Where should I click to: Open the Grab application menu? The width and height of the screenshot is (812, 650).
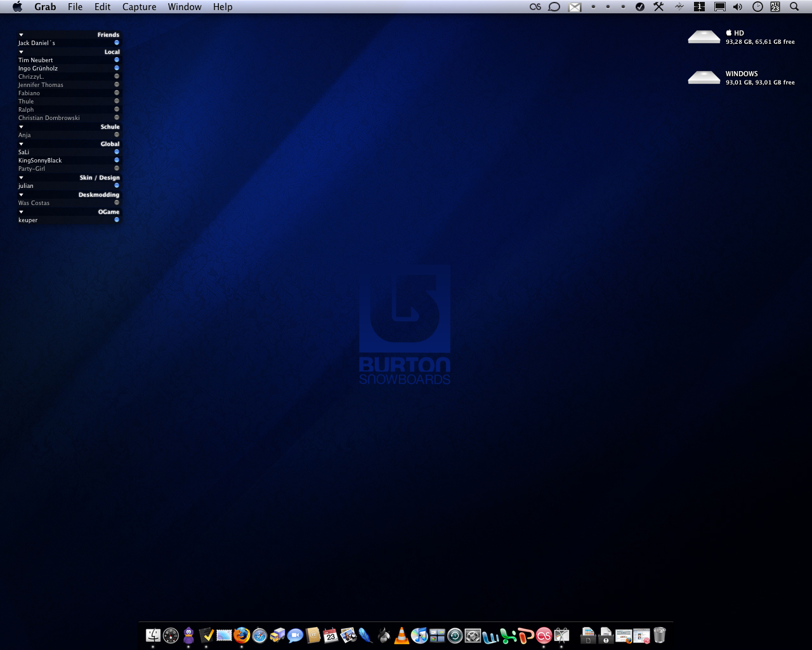(x=45, y=7)
